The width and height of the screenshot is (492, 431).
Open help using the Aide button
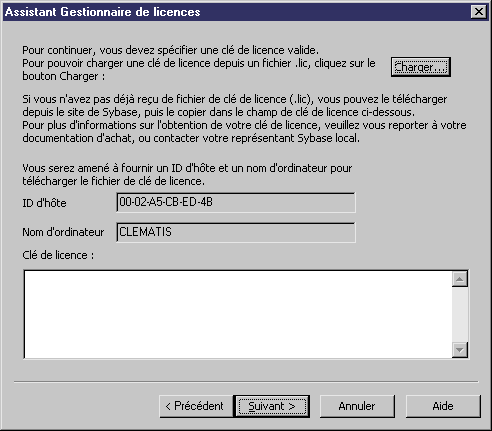click(443, 406)
